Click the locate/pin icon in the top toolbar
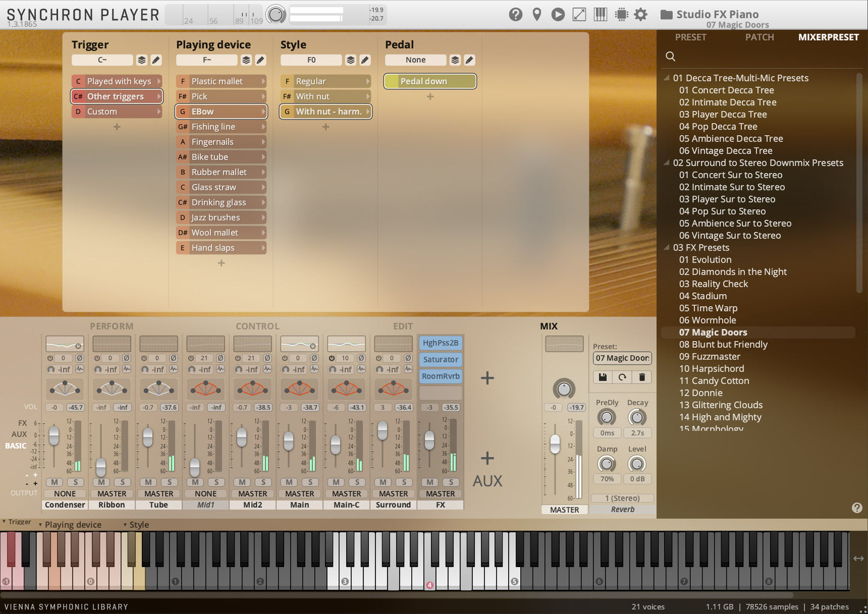This screenshot has width=868, height=614. [x=536, y=14]
